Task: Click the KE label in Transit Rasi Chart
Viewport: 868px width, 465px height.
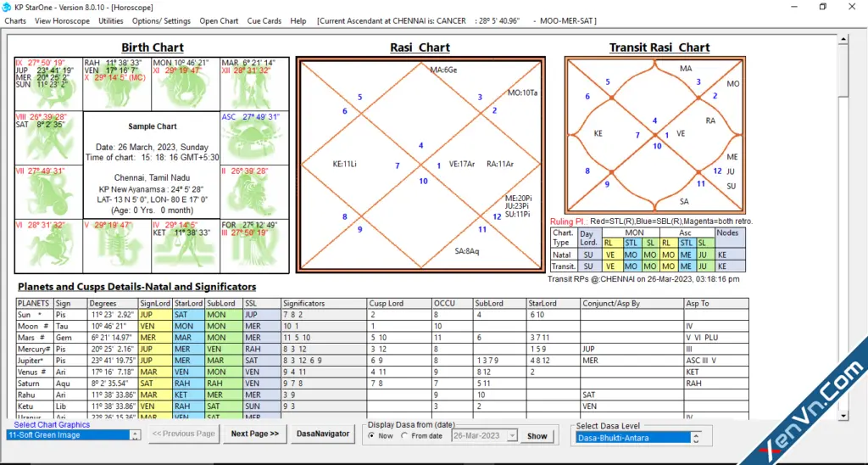Action: (598, 133)
